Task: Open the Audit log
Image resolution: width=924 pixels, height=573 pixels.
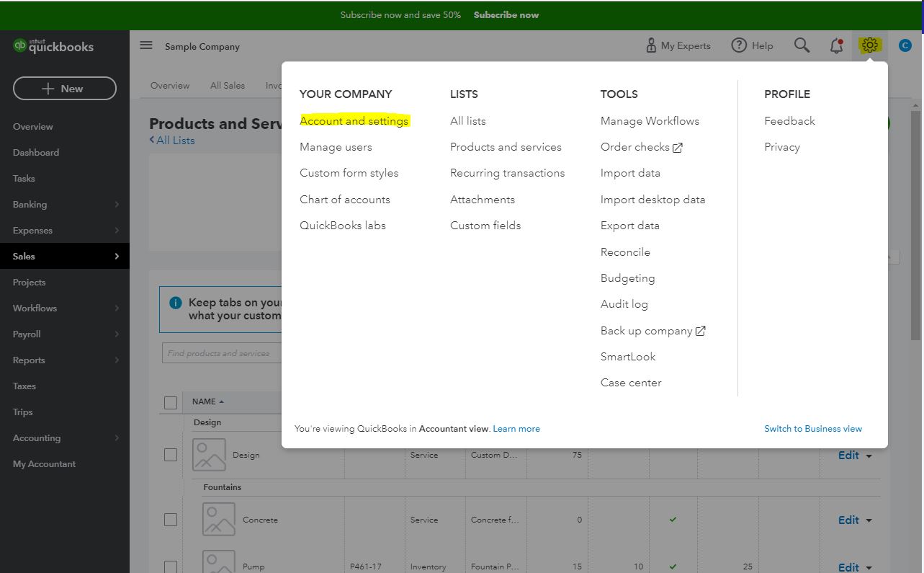Action: pos(624,304)
